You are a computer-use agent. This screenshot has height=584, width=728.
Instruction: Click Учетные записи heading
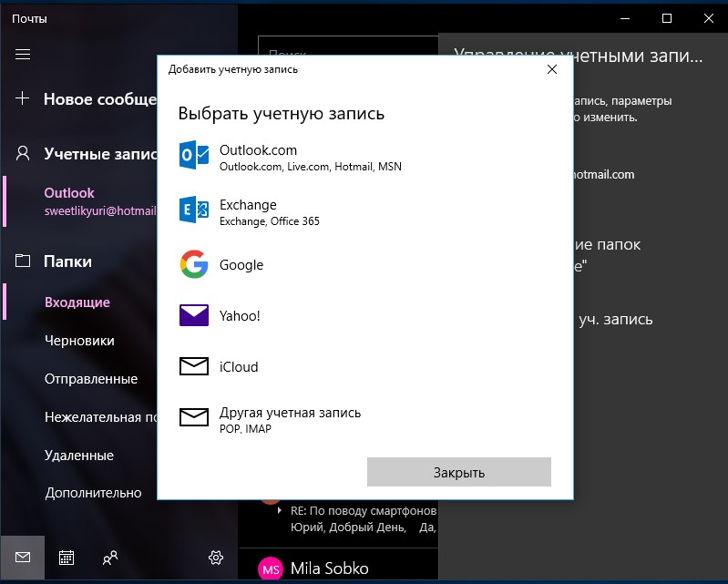tap(100, 154)
